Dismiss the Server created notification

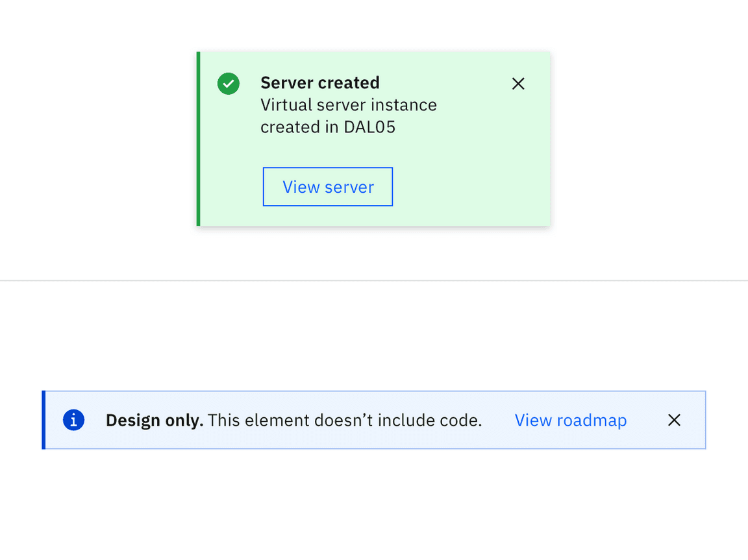click(x=518, y=84)
